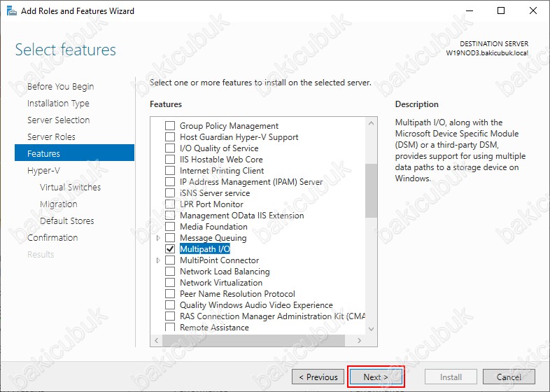Close the wizard window

(x=533, y=10)
